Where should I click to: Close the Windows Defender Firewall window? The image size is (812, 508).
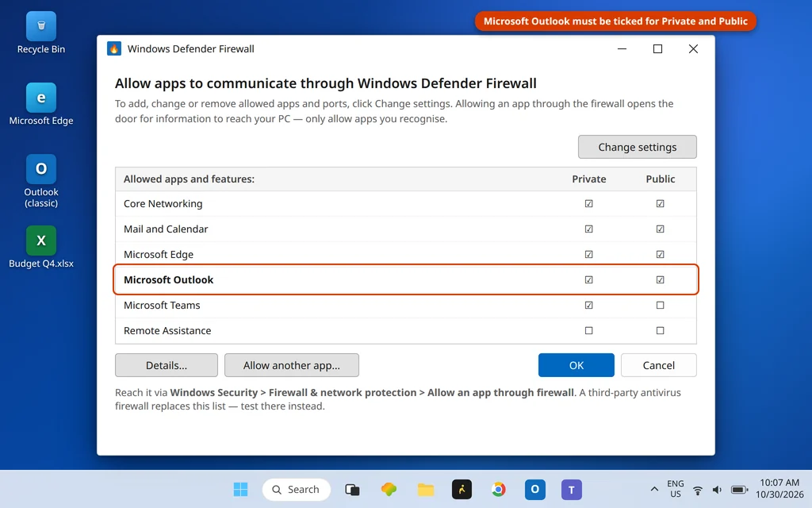click(x=693, y=48)
